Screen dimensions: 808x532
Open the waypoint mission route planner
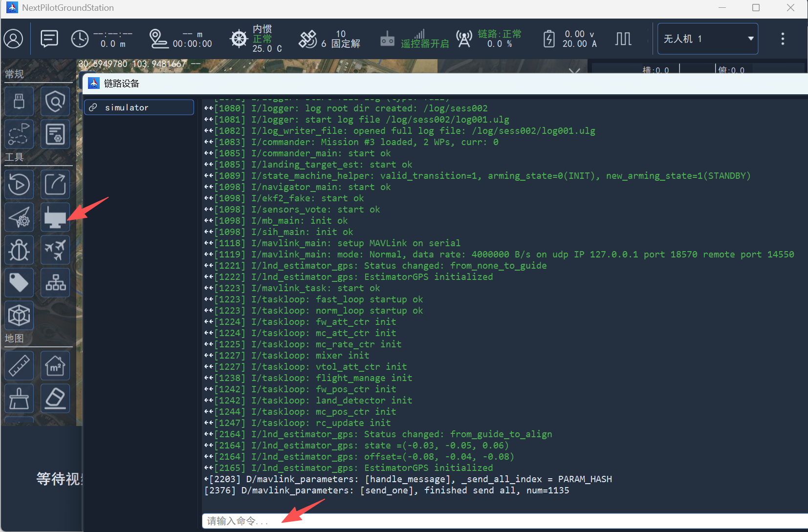click(x=19, y=134)
